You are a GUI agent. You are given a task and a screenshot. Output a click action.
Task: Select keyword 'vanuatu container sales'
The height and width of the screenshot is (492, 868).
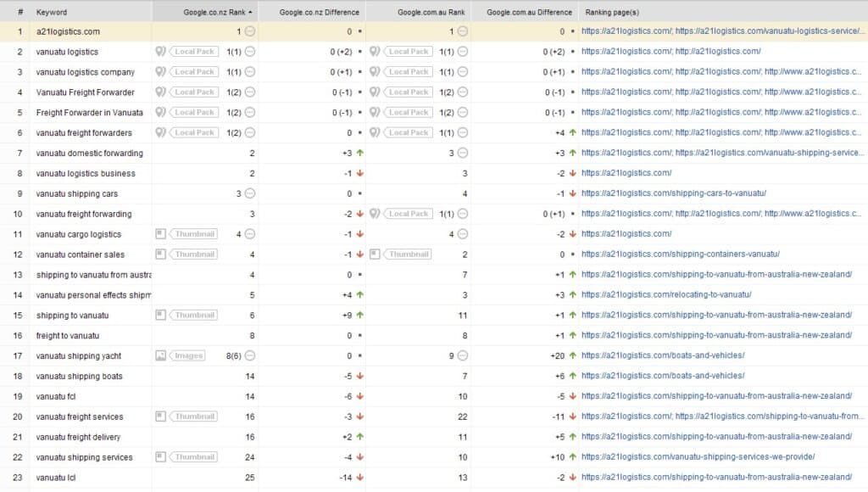(x=81, y=254)
